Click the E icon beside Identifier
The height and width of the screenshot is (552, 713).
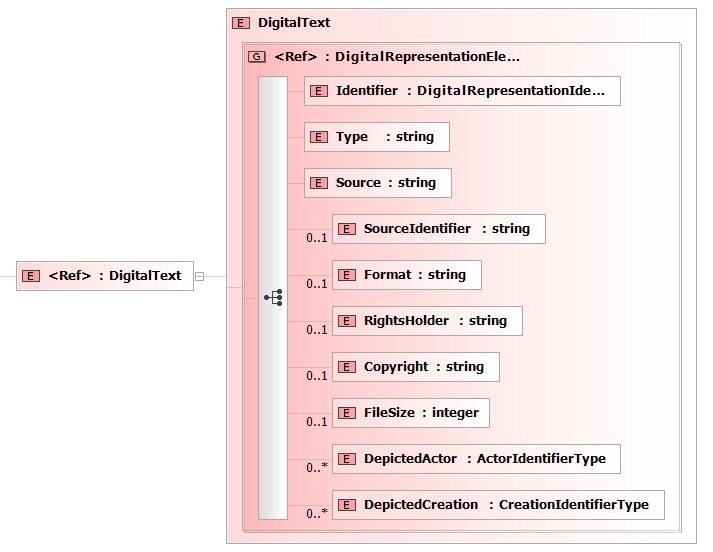tap(320, 91)
